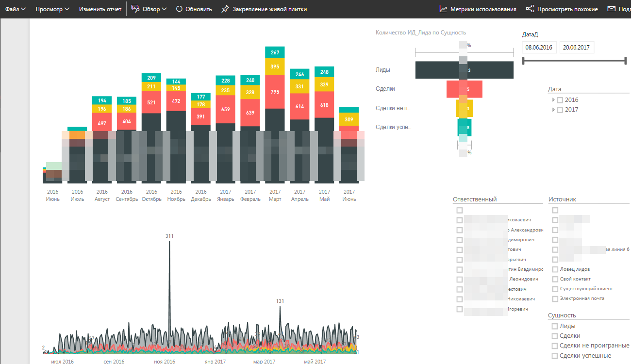Click the 2017 Апрель axis label

tap(299, 195)
